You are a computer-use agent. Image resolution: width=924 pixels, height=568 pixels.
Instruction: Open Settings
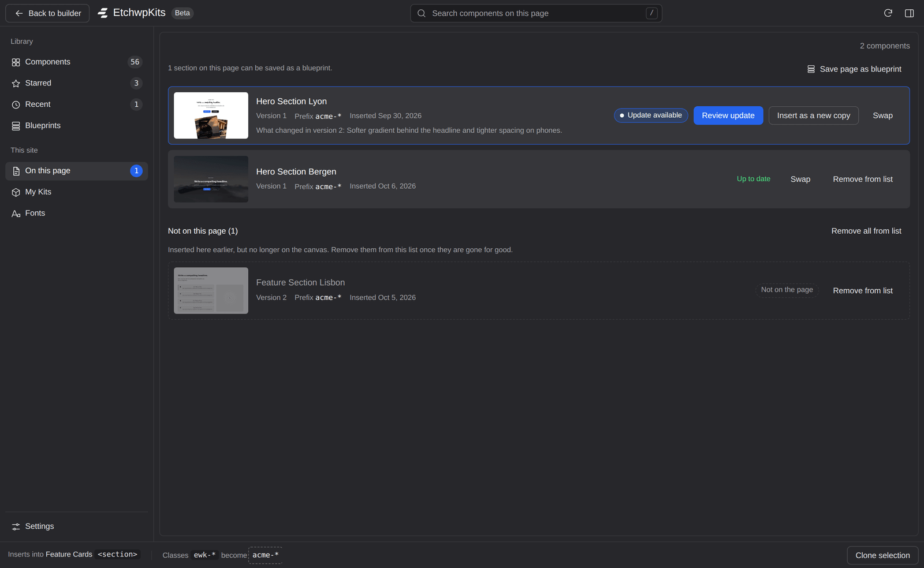[x=77, y=526]
